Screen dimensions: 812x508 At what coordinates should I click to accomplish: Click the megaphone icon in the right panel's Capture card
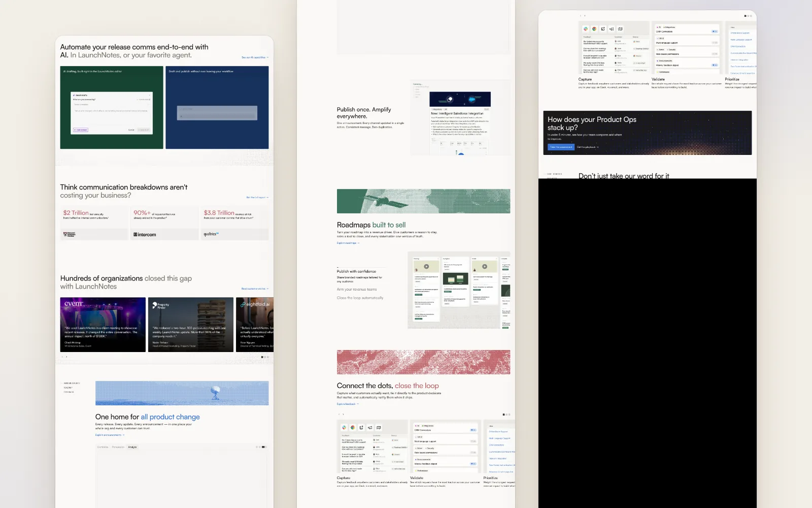coord(612,29)
